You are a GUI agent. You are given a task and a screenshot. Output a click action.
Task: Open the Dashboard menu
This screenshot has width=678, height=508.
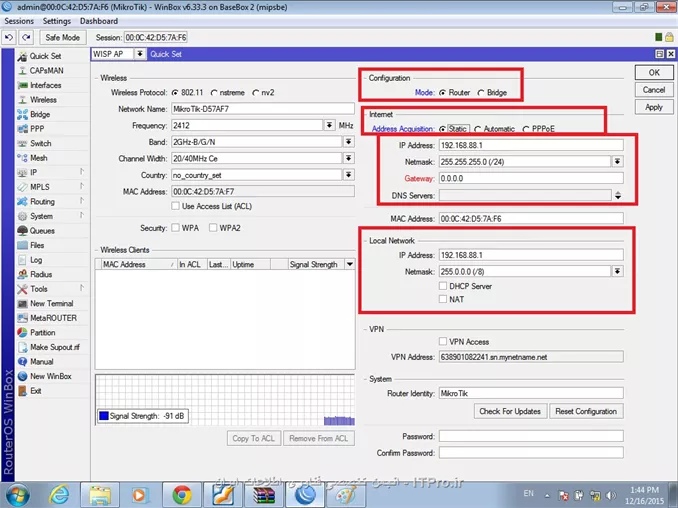(99, 21)
